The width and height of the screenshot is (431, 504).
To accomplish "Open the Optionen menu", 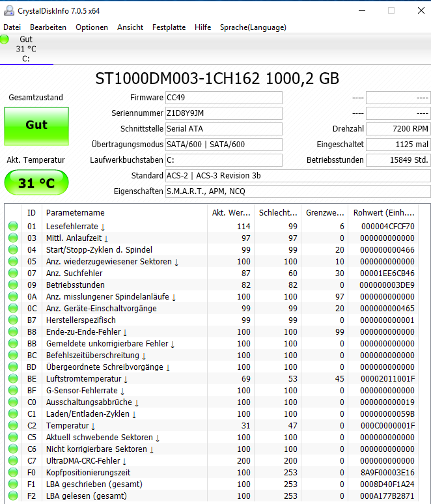I will (x=92, y=27).
